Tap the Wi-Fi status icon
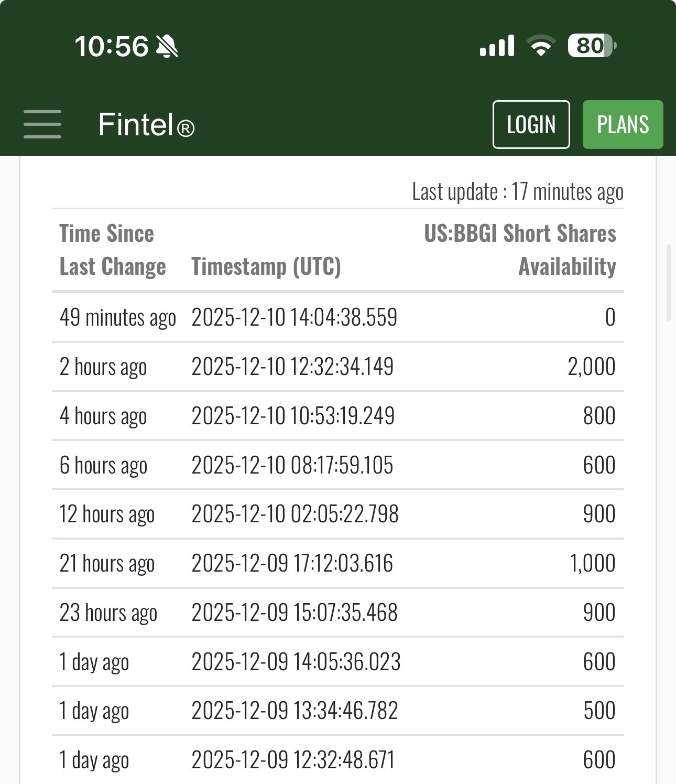Viewport: 676px width, 784px height. pyautogui.click(x=541, y=46)
